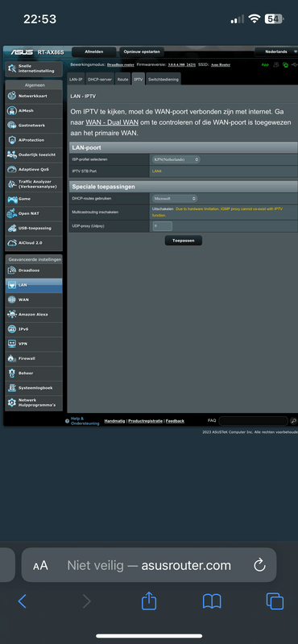Open VPN settings

[34, 344]
